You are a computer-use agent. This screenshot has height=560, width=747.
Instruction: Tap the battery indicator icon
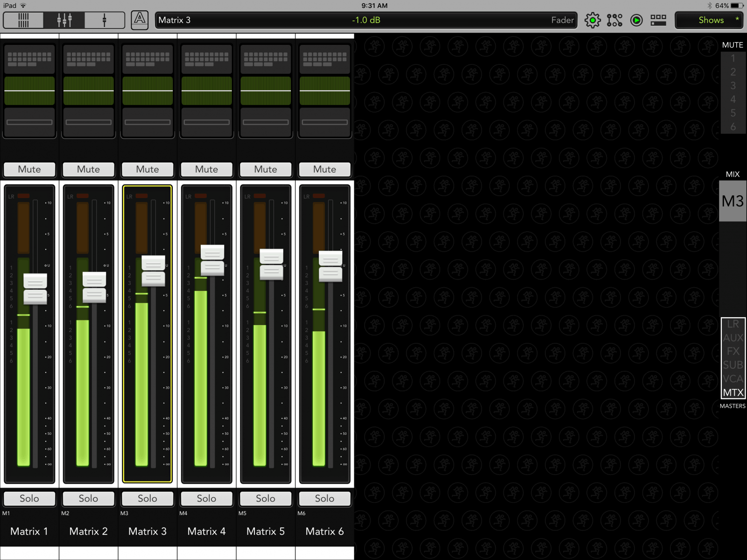[x=738, y=6]
